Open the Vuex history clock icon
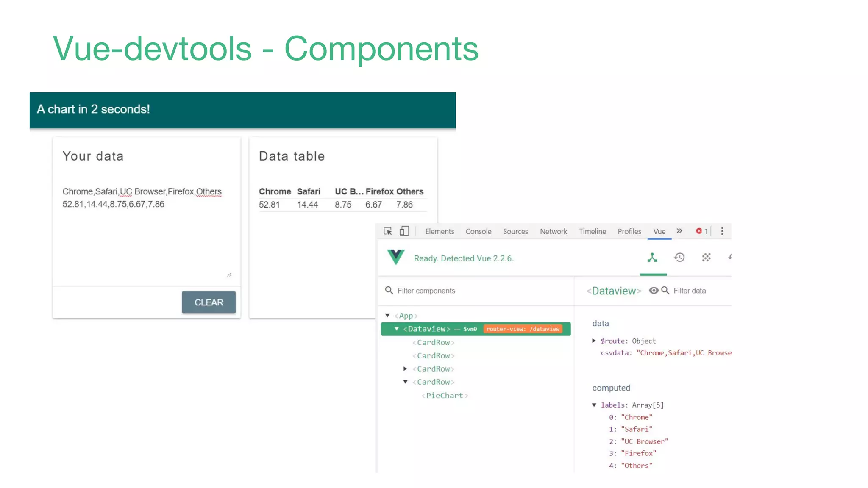868x488 pixels. click(x=679, y=257)
